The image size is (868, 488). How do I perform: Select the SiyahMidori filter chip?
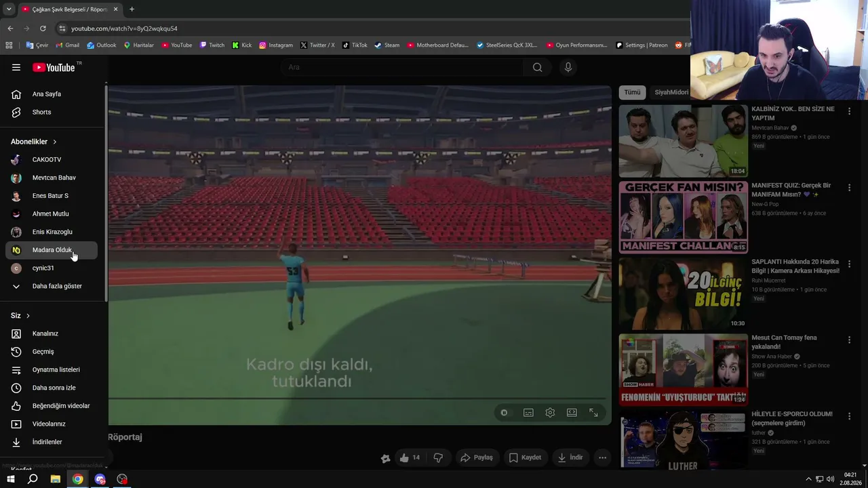(x=671, y=92)
